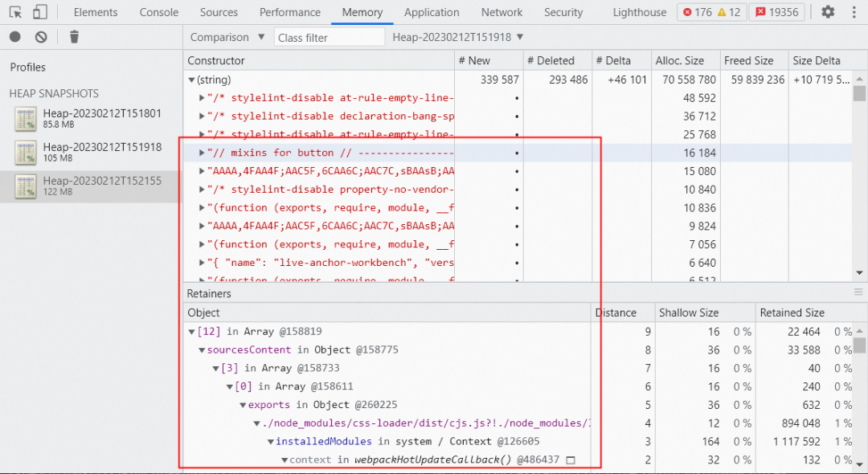This screenshot has height=474, width=868.
Task: Switch to the Performance tab
Action: [x=290, y=12]
